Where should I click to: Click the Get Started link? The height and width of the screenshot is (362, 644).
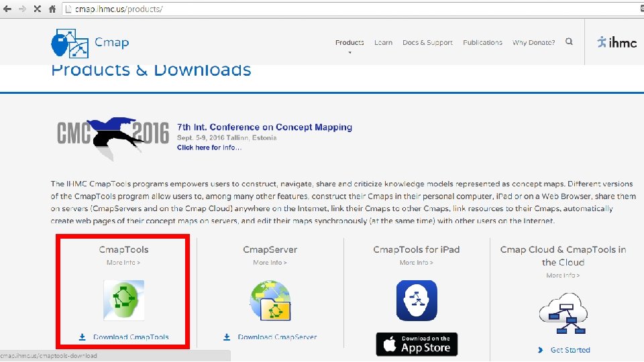[570, 350]
